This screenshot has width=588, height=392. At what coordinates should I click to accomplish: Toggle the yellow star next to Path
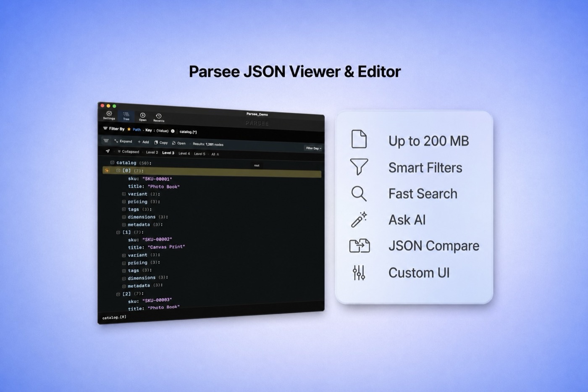tap(129, 129)
